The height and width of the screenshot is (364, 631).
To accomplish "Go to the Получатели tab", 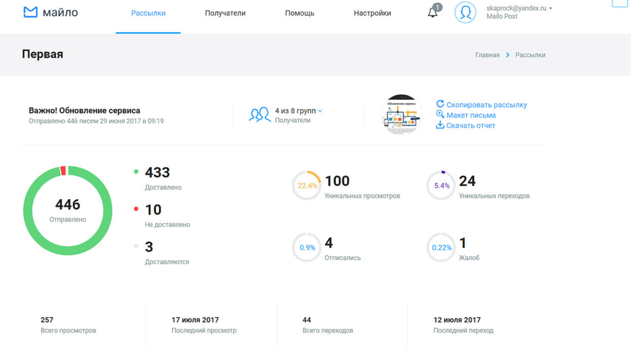I will [225, 13].
